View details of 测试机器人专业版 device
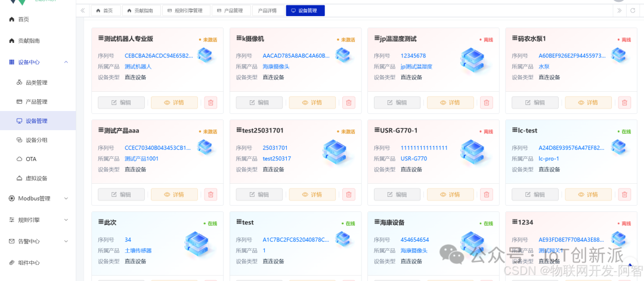The width and height of the screenshot is (644, 281). click(174, 103)
